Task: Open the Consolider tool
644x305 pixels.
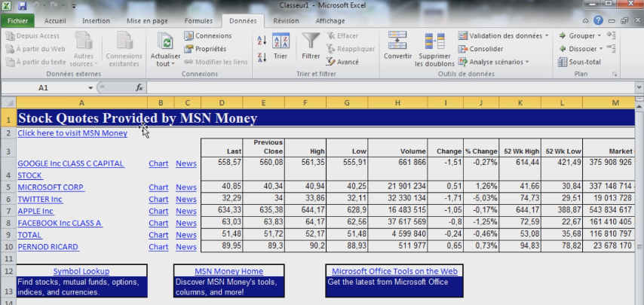Action: (480, 49)
